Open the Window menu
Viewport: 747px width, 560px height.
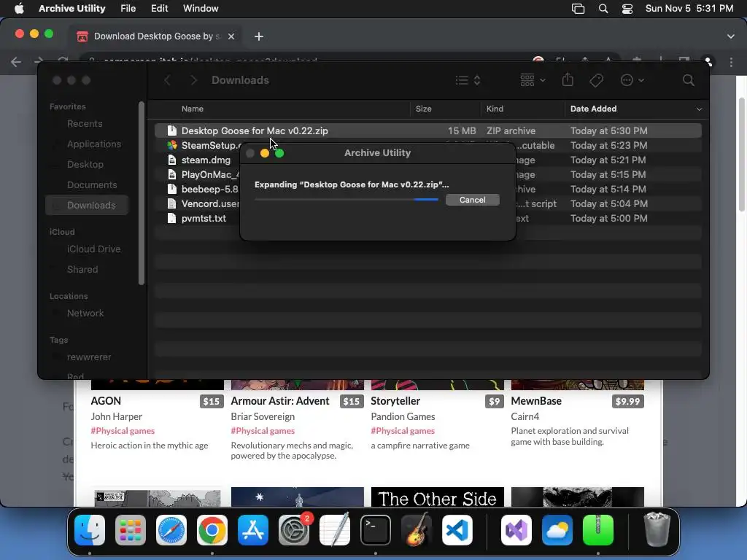201,8
